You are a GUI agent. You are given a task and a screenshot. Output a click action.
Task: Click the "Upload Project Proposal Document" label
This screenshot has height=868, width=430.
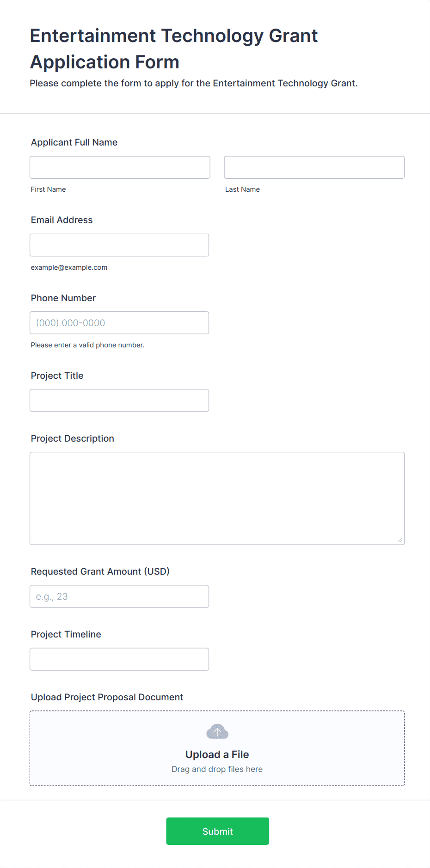107,697
